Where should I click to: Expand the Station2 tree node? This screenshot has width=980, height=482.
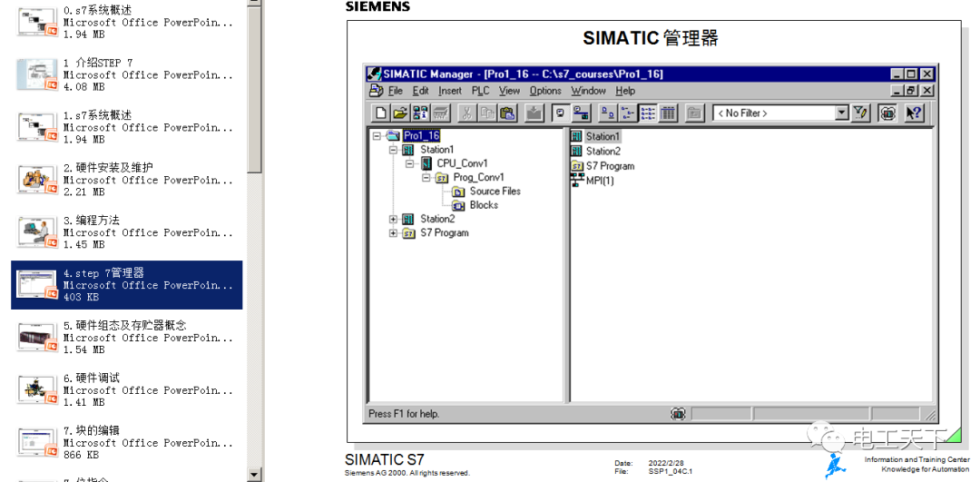tap(393, 219)
